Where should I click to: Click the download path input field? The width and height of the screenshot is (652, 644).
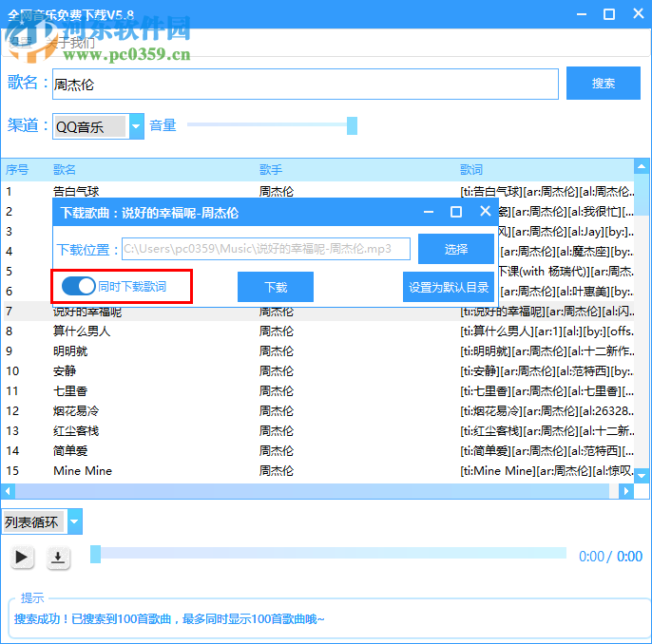tap(266, 249)
